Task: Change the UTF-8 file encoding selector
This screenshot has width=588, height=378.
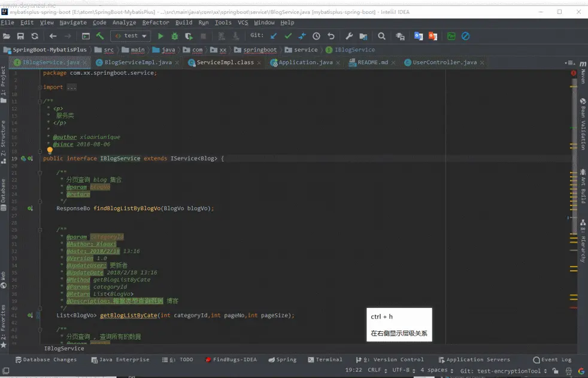Action: (404, 370)
